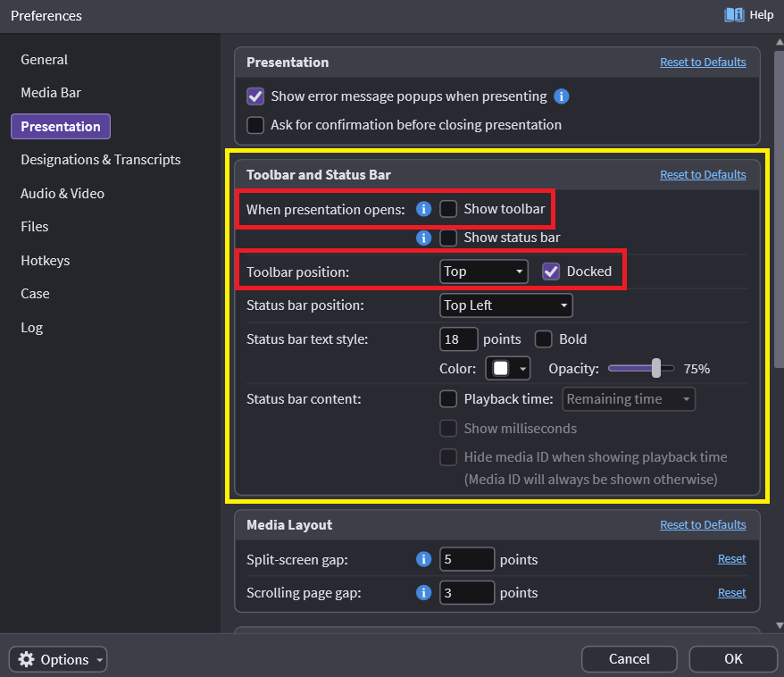Viewport: 784px width, 677px height.
Task: Open the Toolbar position dropdown
Action: (x=483, y=272)
